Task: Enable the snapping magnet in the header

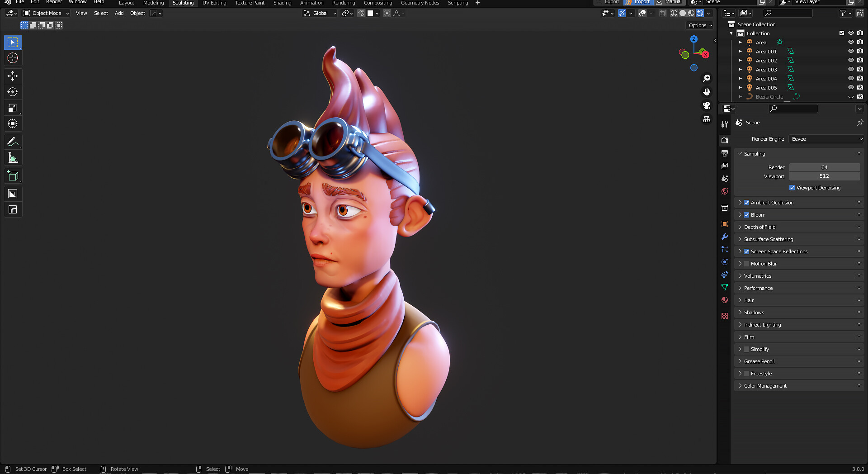Action: coord(361,13)
